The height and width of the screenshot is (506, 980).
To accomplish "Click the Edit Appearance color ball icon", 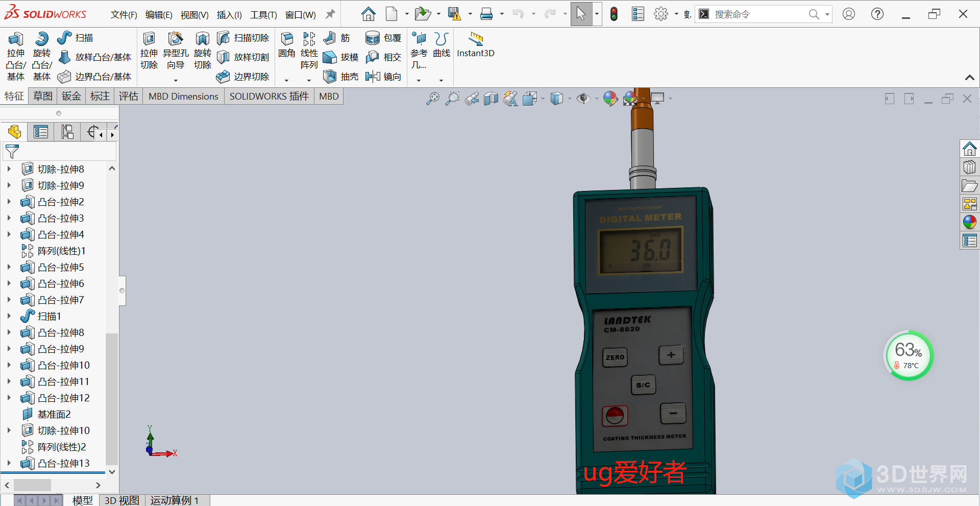I will [610, 98].
